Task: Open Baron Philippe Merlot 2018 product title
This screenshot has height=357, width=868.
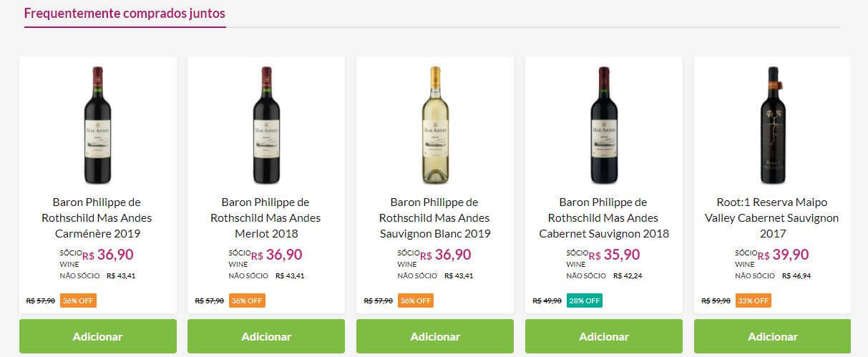Action: click(x=266, y=217)
